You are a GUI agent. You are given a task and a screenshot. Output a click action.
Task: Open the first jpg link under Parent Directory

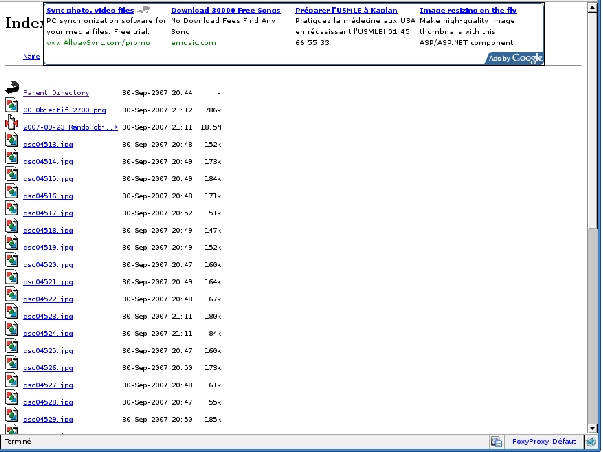[x=65, y=110]
